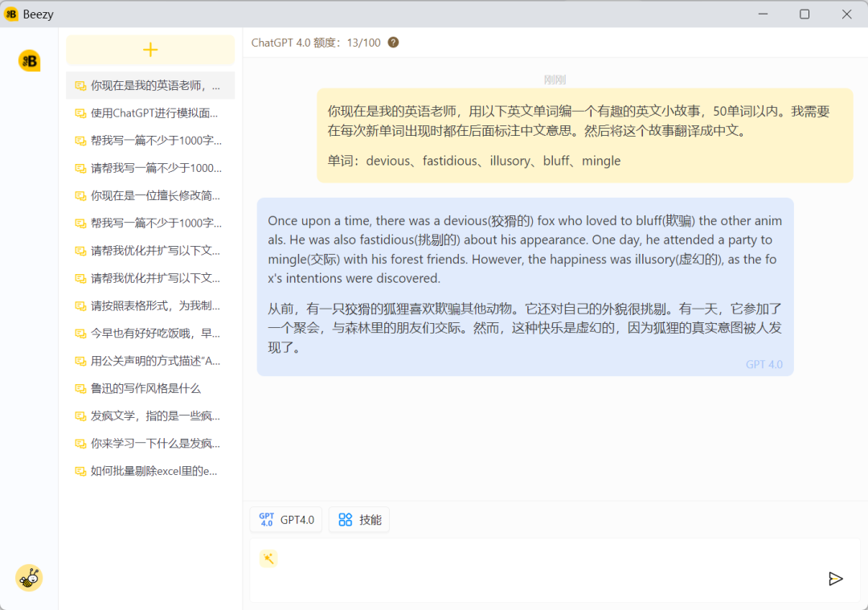868x610 pixels.
Task: Select first chat '帮我写一篇不少于1000字...' below ChatGPT entry
Action: 150,141
